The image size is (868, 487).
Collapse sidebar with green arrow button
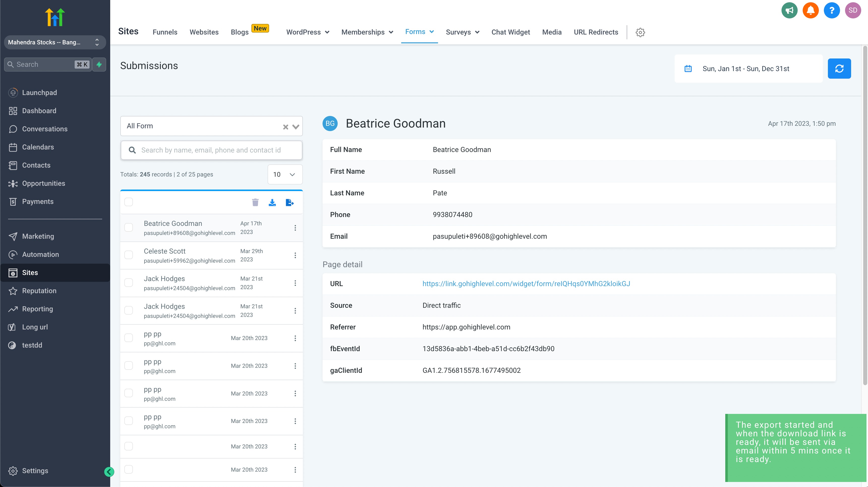[109, 472]
